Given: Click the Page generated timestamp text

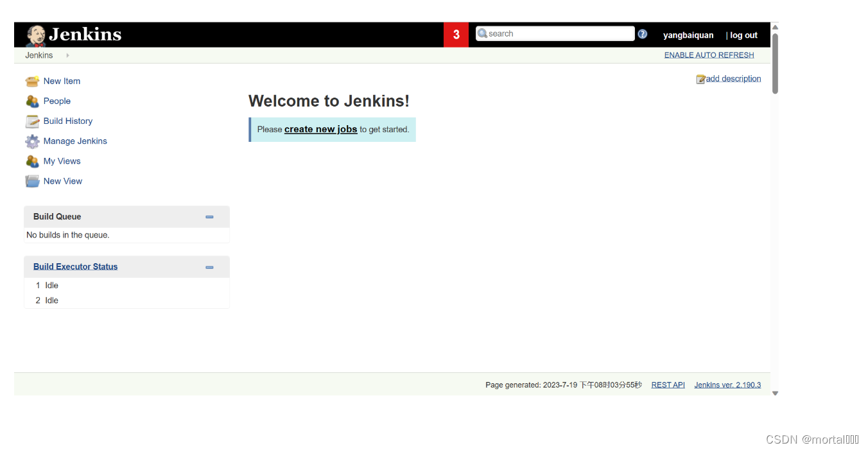Looking at the screenshot, I should pyautogui.click(x=563, y=385).
